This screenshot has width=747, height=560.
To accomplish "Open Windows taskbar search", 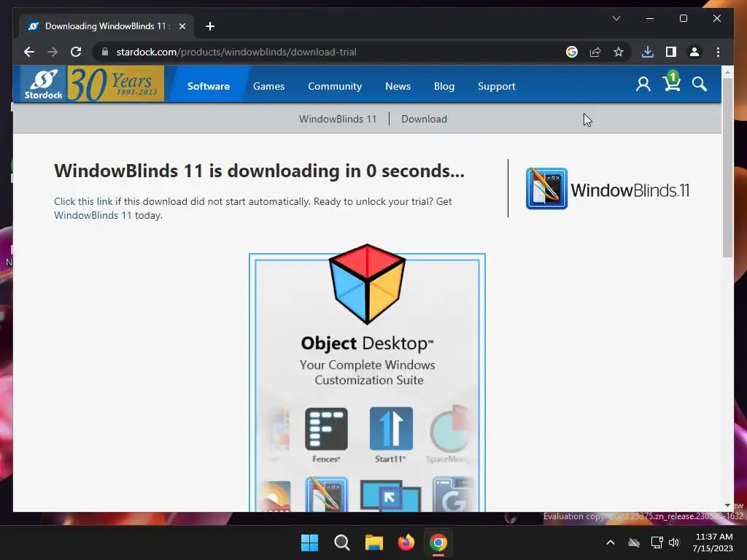I will pos(341,542).
